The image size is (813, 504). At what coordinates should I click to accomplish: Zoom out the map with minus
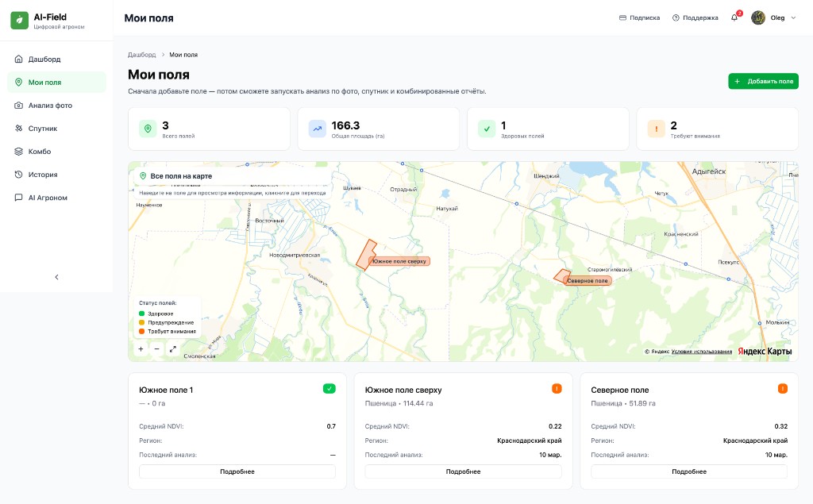click(x=156, y=348)
